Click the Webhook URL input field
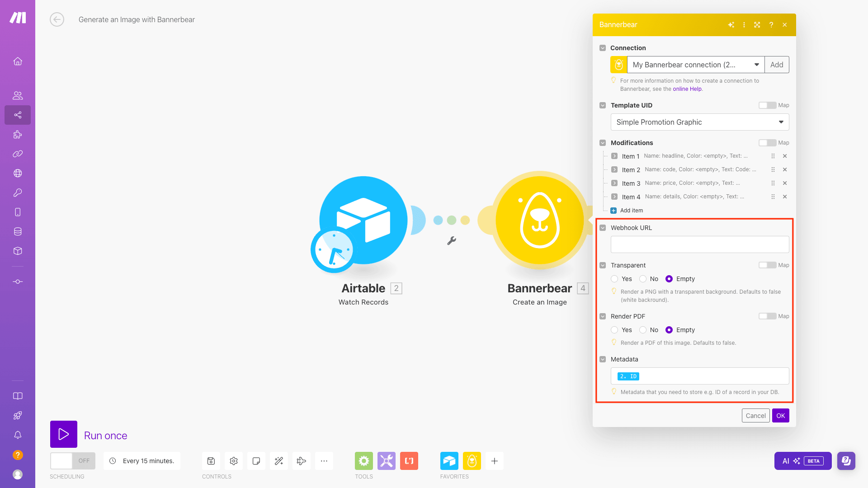This screenshot has height=488, width=868. 699,244
